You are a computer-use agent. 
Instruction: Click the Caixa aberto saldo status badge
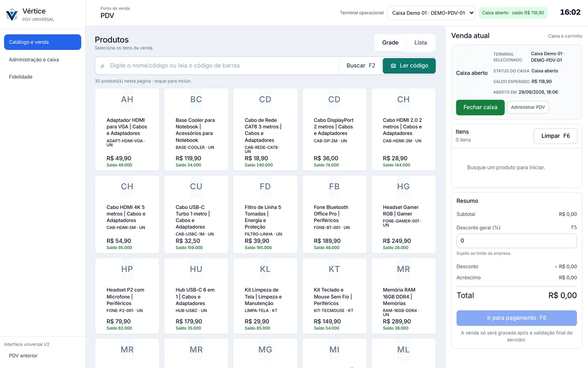[513, 13]
